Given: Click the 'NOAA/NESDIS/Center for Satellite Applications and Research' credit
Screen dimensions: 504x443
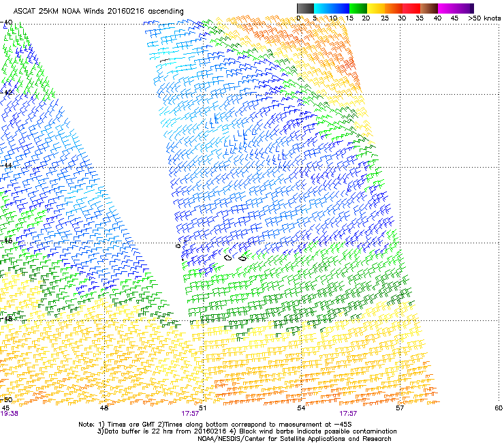Looking at the screenshot, I should [x=294, y=439].
